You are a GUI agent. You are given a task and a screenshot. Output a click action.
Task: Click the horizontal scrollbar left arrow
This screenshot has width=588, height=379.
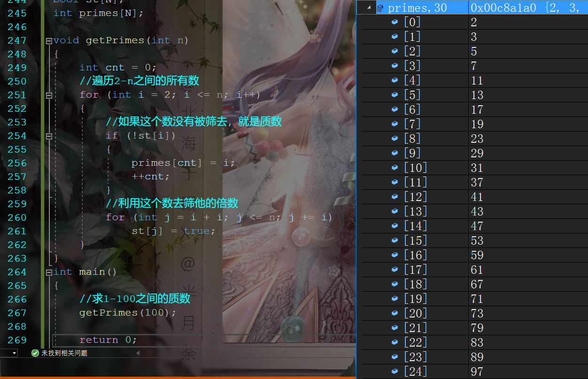(138, 353)
